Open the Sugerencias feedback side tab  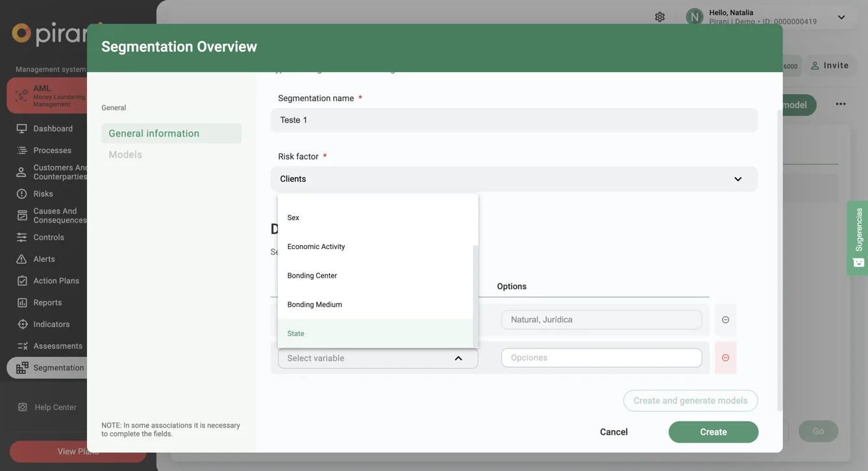[858, 238]
